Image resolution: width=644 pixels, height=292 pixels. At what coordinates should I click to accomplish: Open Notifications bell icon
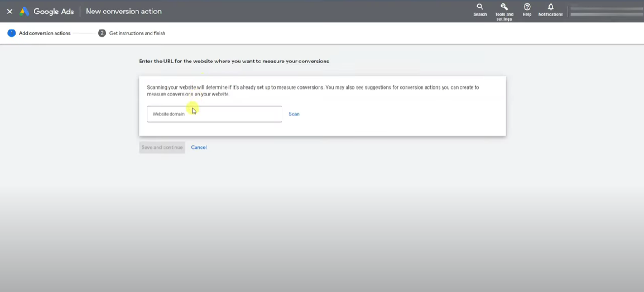(550, 7)
